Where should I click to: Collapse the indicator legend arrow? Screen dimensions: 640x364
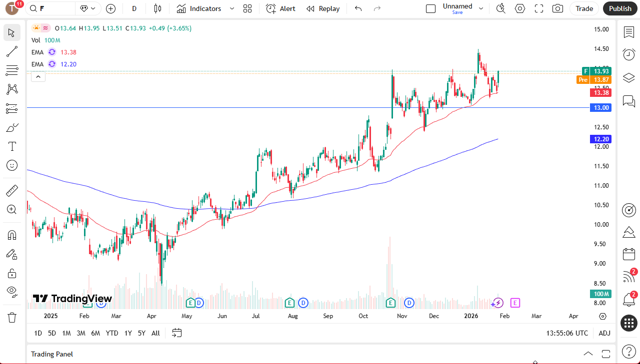pyautogui.click(x=38, y=76)
